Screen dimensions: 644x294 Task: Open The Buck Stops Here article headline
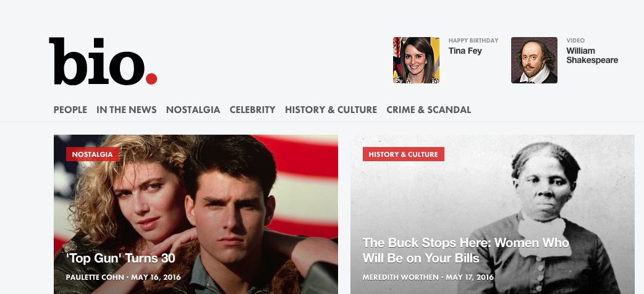466,251
